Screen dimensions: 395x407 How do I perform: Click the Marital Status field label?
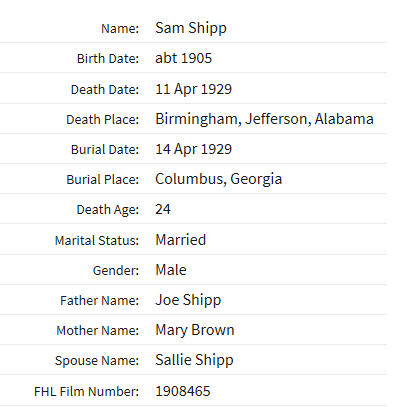pyautogui.click(x=97, y=240)
